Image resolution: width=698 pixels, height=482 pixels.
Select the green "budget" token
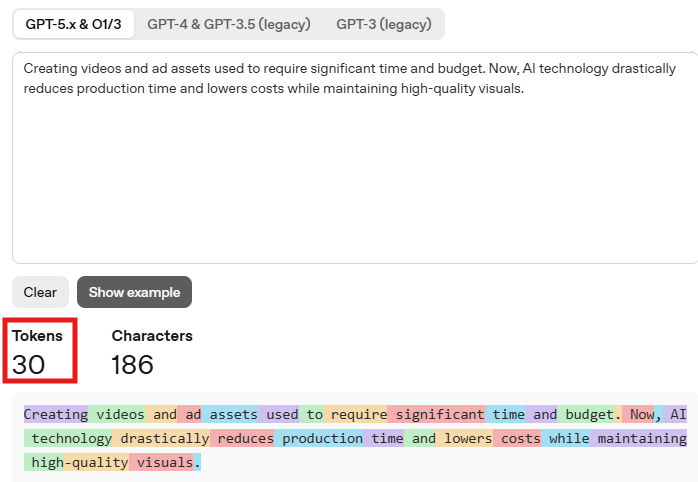[x=586, y=414]
